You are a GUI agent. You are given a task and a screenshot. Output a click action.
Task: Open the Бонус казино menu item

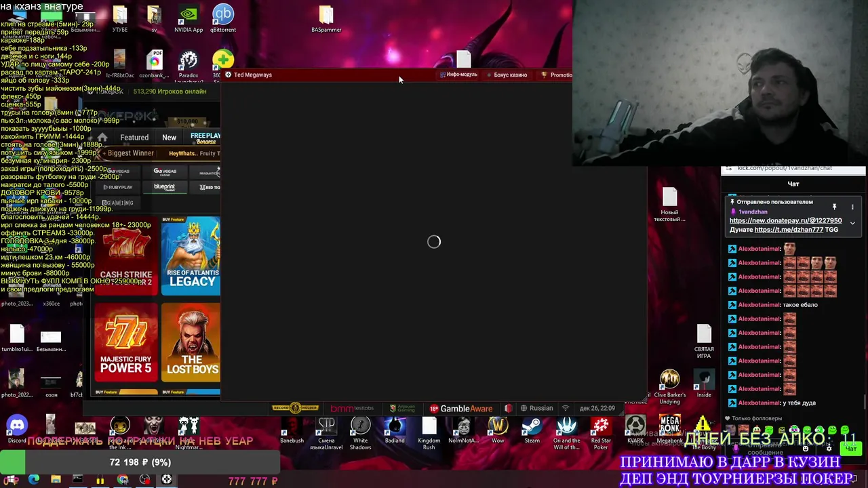point(507,75)
